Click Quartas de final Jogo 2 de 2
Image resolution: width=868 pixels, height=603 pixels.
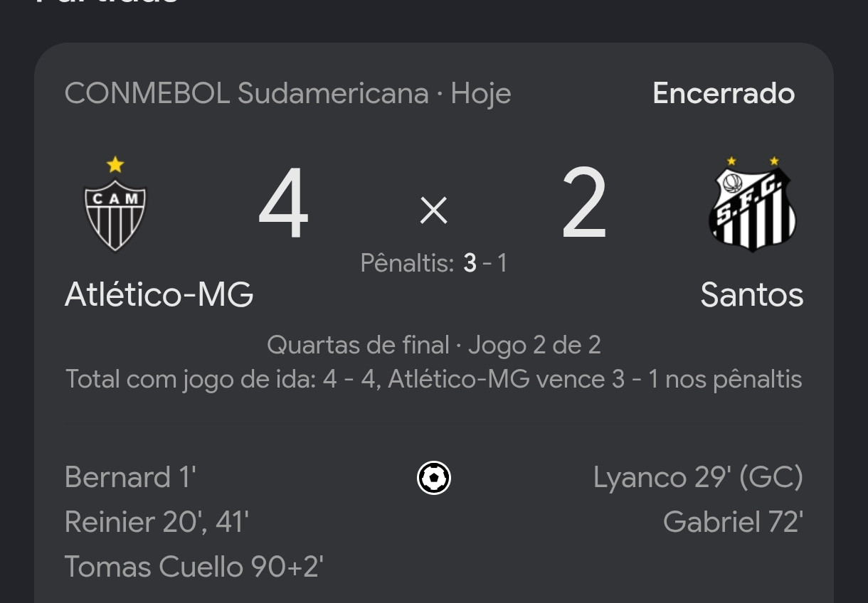coord(434,345)
